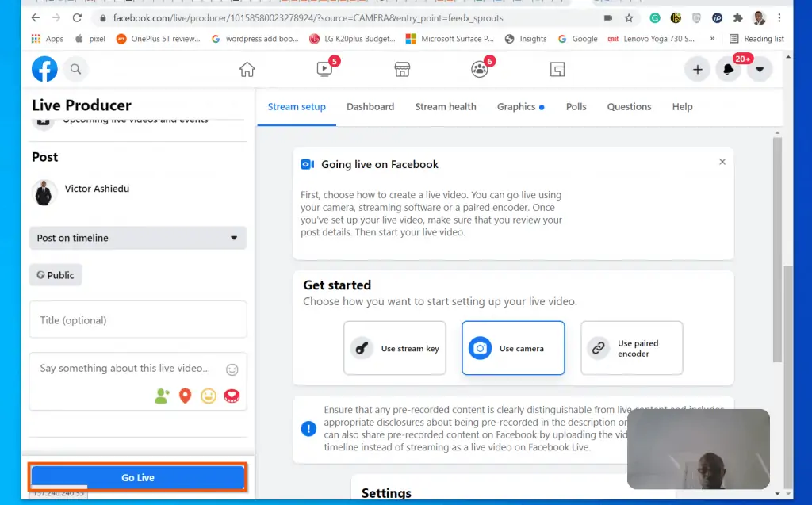The height and width of the screenshot is (505, 812).
Task: Open the Marketplace icon
Action: point(402,69)
